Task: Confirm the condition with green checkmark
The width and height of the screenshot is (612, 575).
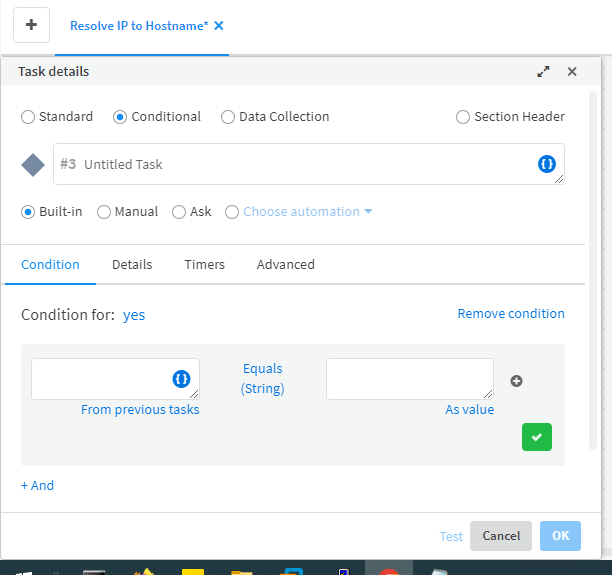Action: (537, 437)
